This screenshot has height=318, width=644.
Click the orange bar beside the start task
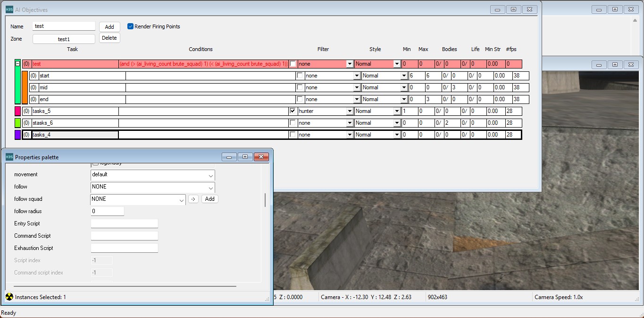click(x=25, y=87)
